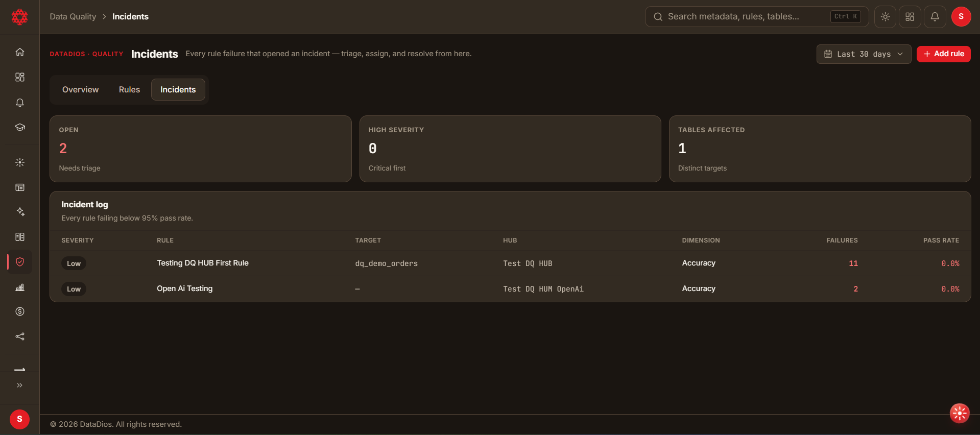Image resolution: width=980 pixels, height=435 pixels.
Task: Click the Test DQ HUM OpenAi hub cell
Action: [x=543, y=289]
